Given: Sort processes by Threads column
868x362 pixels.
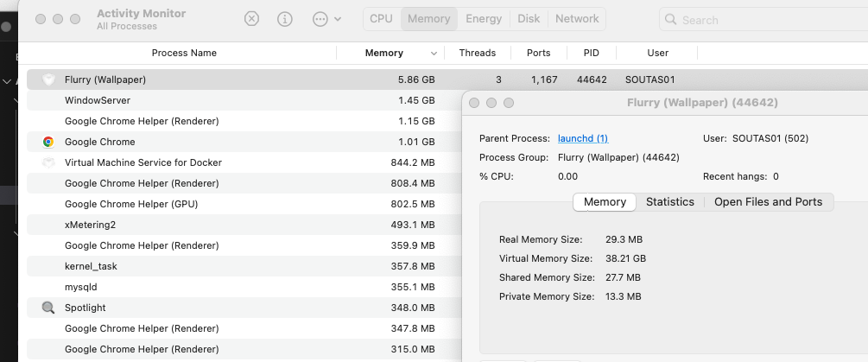Looking at the screenshot, I should pyautogui.click(x=477, y=53).
